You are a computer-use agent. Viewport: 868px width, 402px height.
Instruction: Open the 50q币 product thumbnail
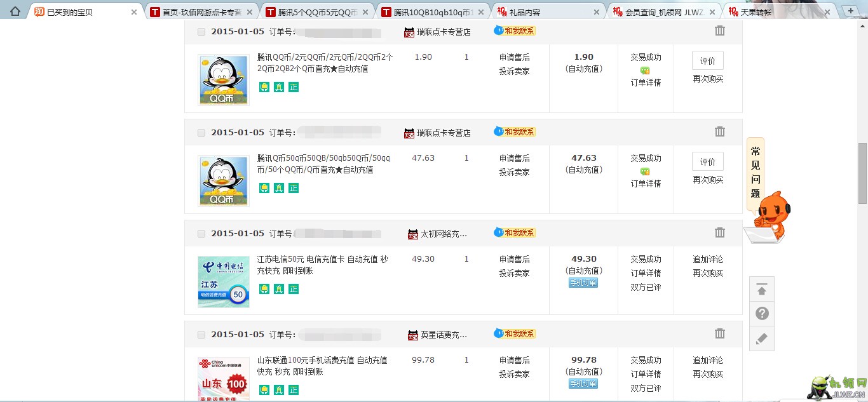(224, 180)
